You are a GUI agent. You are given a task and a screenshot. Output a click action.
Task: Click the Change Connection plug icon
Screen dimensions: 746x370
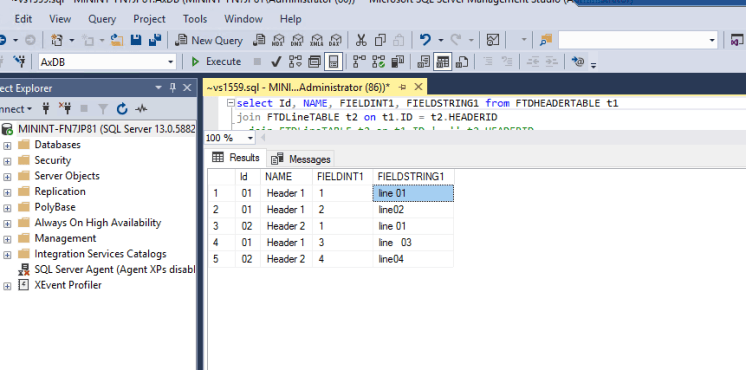[x=19, y=61]
